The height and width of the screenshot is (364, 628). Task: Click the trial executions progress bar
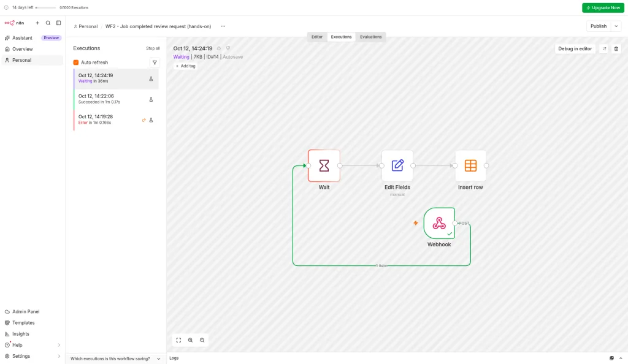pyautogui.click(x=45, y=7)
